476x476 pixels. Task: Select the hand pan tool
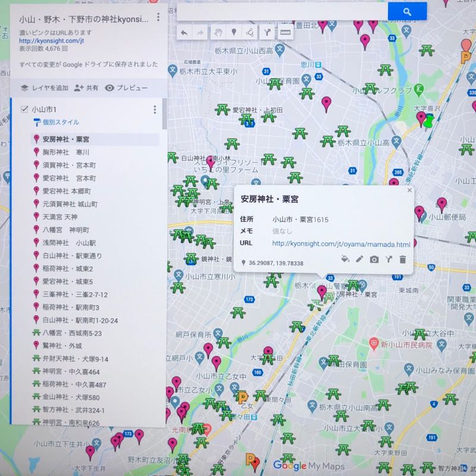pyautogui.click(x=218, y=33)
